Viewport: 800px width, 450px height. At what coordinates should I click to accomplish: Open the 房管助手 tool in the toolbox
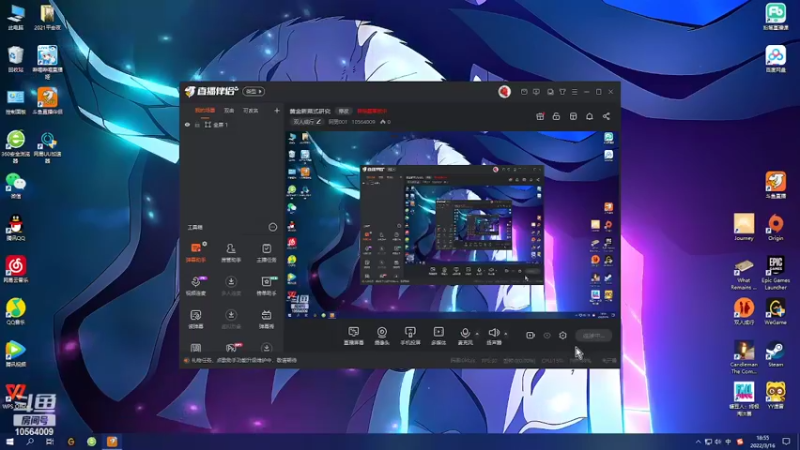pos(231,253)
